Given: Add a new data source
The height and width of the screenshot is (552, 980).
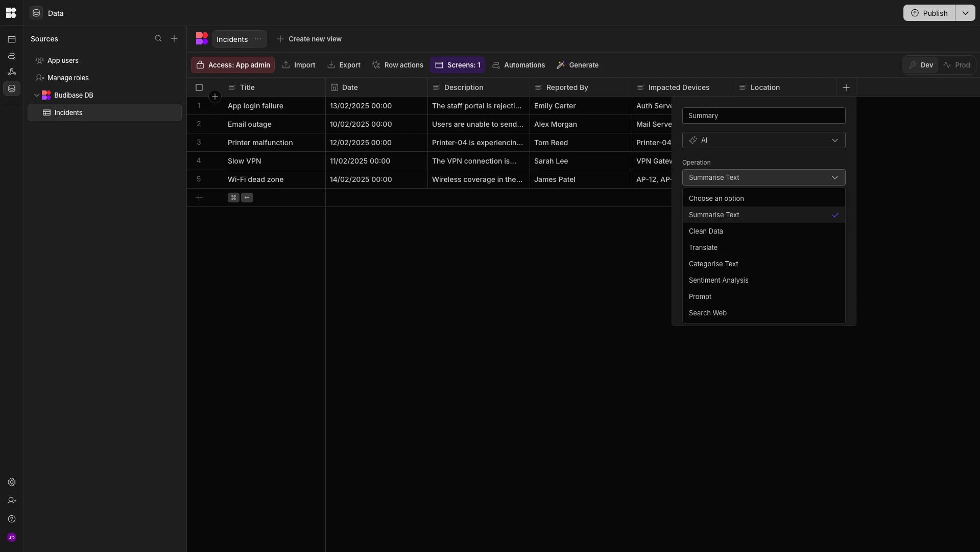Looking at the screenshot, I should 174,39.
